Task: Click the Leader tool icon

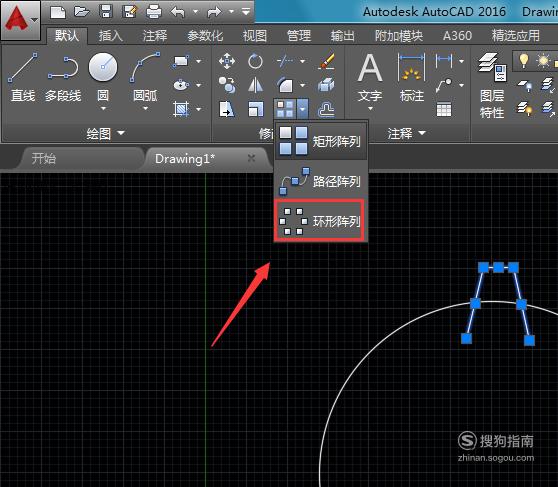Action: (x=444, y=85)
